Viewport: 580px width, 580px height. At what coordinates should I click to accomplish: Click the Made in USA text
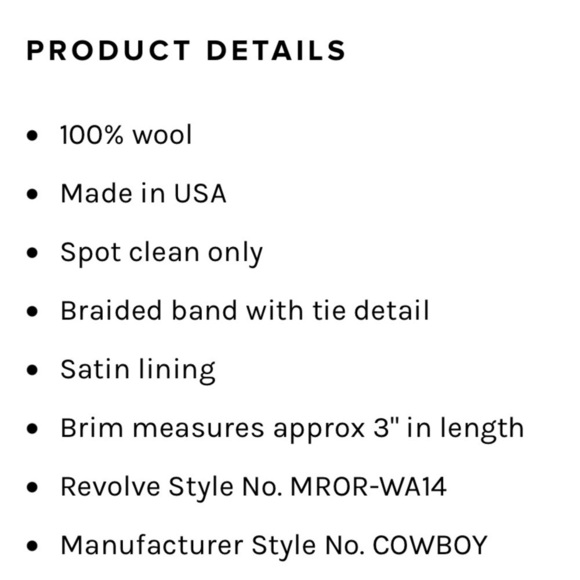tap(143, 193)
